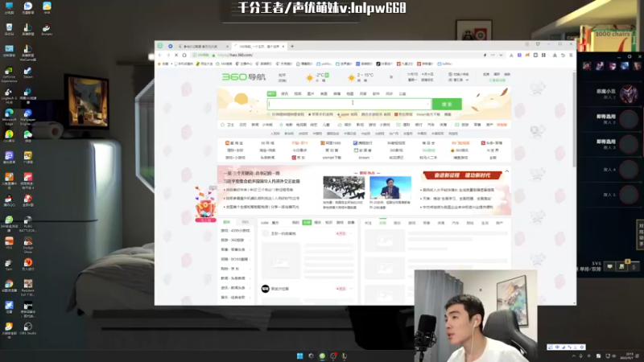Open Brotato desktop icon
Screen dimensions: 644x362
pyautogui.click(x=47, y=30)
